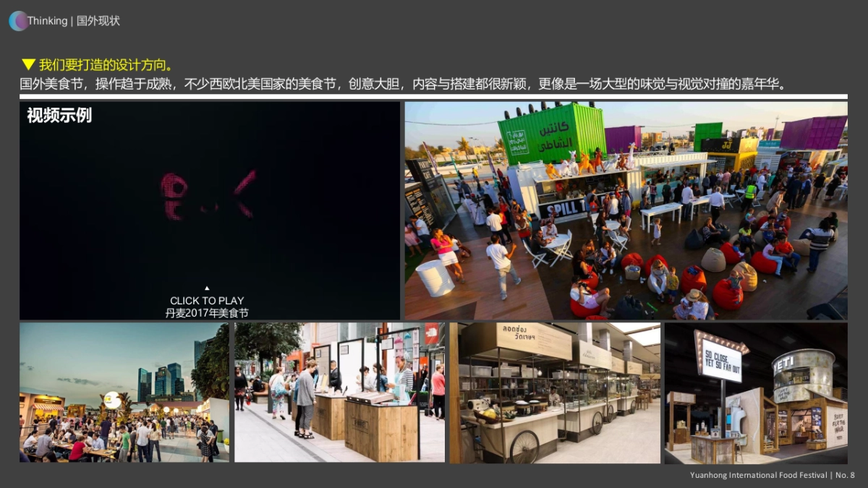Open the Thai food cart thumbnail
Image resolution: width=868 pixels, height=488 pixels.
click(555, 392)
